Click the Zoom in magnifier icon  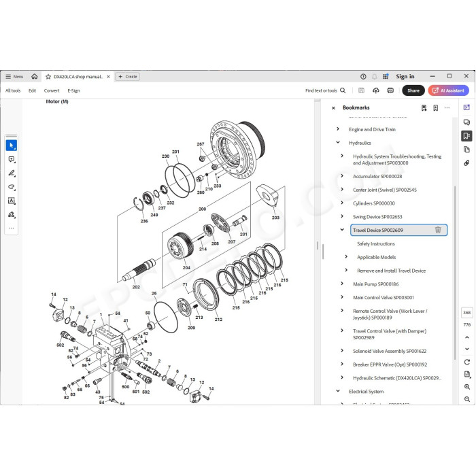coord(467,387)
